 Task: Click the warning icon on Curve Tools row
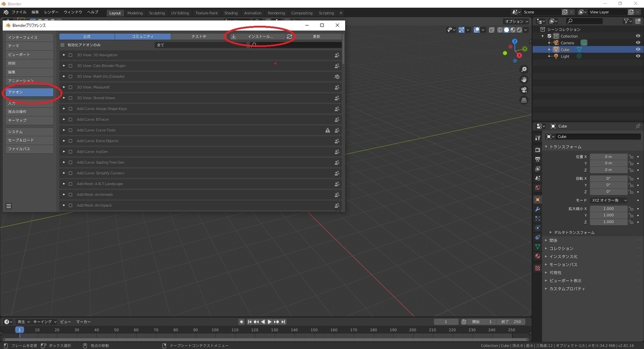327,130
